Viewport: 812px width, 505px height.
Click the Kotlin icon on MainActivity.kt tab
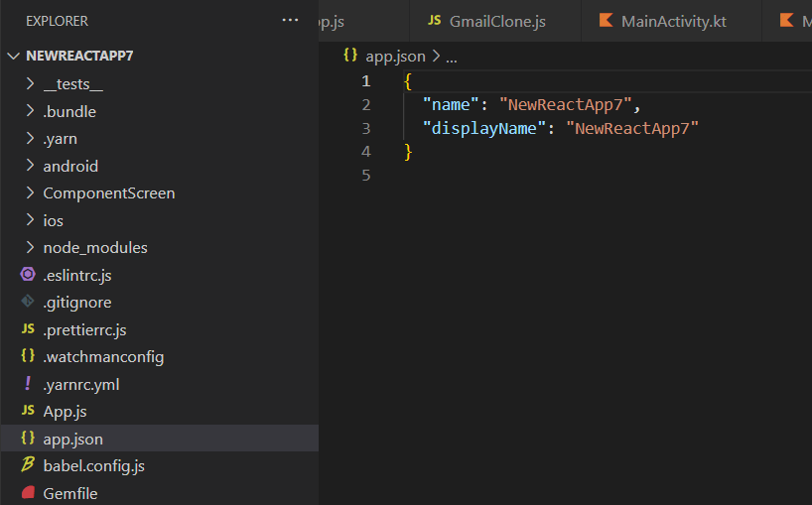pos(606,21)
